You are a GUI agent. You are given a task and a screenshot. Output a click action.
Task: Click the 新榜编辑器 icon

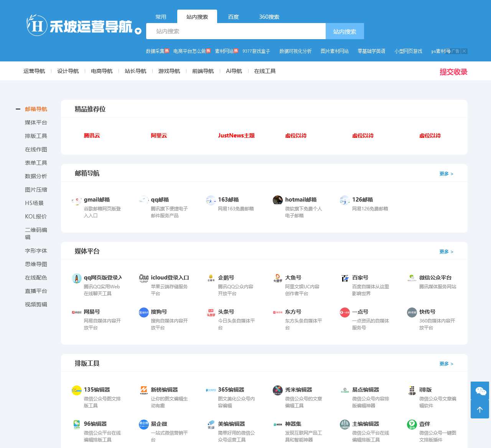pyautogui.click(x=144, y=390)
